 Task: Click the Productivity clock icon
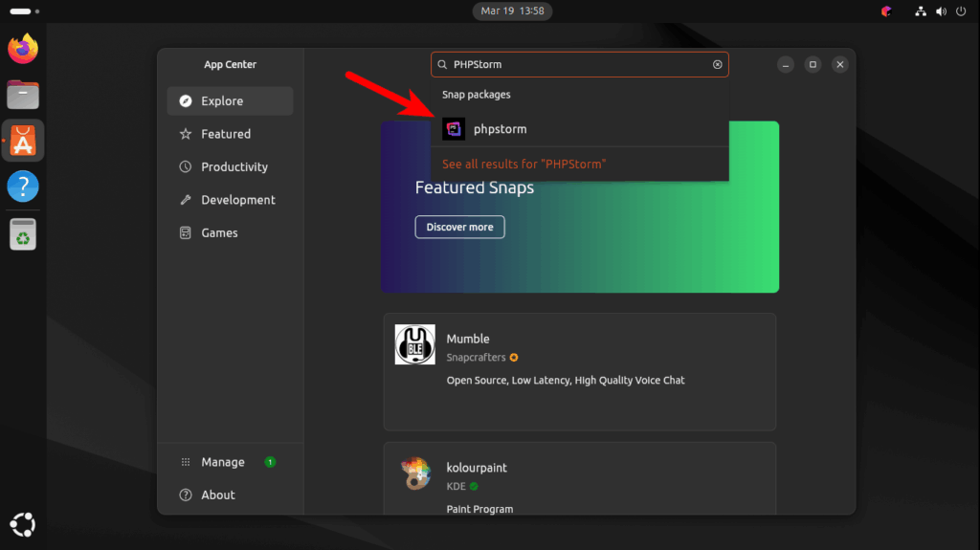[x=186, y=166]
